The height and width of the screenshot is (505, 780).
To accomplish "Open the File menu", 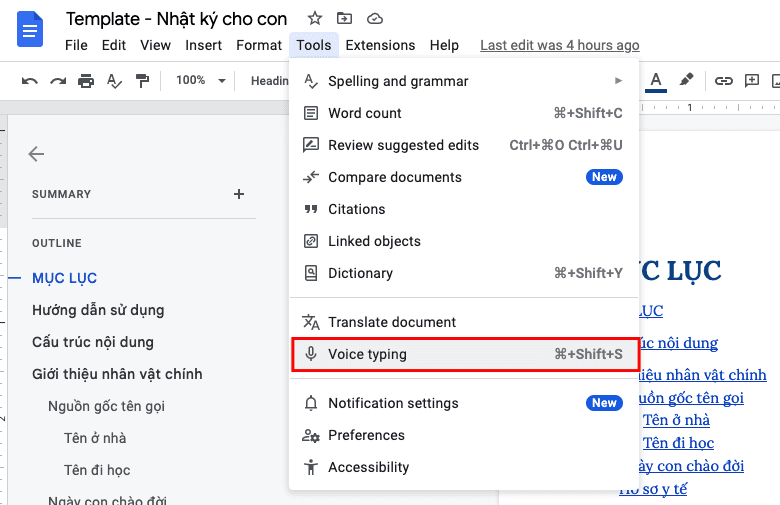I will [x=76, y=45].
